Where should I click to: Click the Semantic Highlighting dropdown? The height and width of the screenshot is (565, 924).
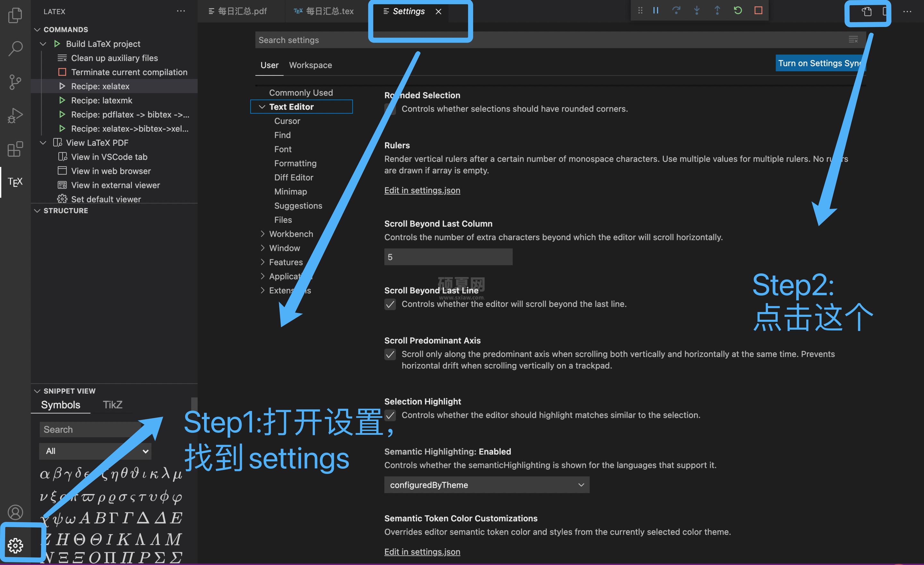486,484
